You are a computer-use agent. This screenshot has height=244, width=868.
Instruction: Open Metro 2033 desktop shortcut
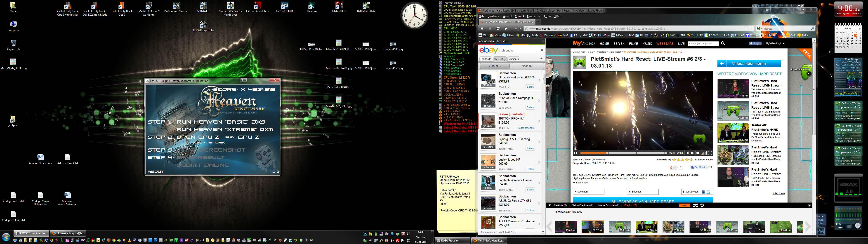pyautogui.click(x=339, y=7)
